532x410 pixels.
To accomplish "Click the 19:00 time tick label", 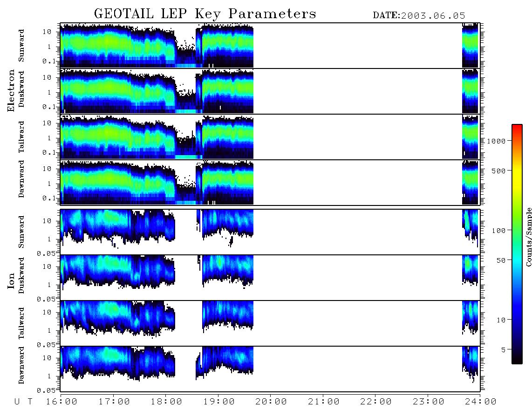I will click(x=219, y=402).
